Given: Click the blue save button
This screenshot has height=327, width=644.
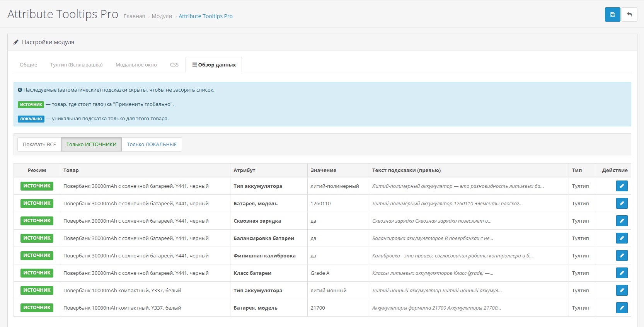Looking at the screenshot, I should coord(612,15).
